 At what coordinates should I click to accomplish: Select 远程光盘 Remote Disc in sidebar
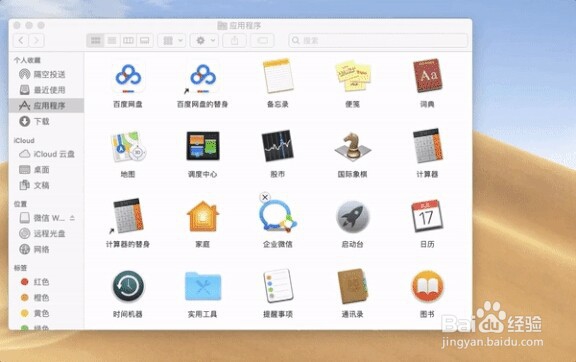pos(46,234)
